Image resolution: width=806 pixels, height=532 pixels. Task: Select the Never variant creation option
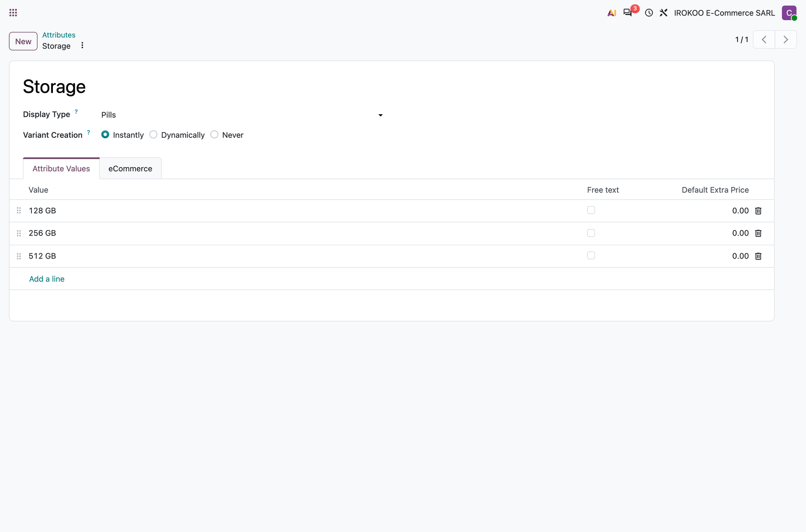(215, 134)
